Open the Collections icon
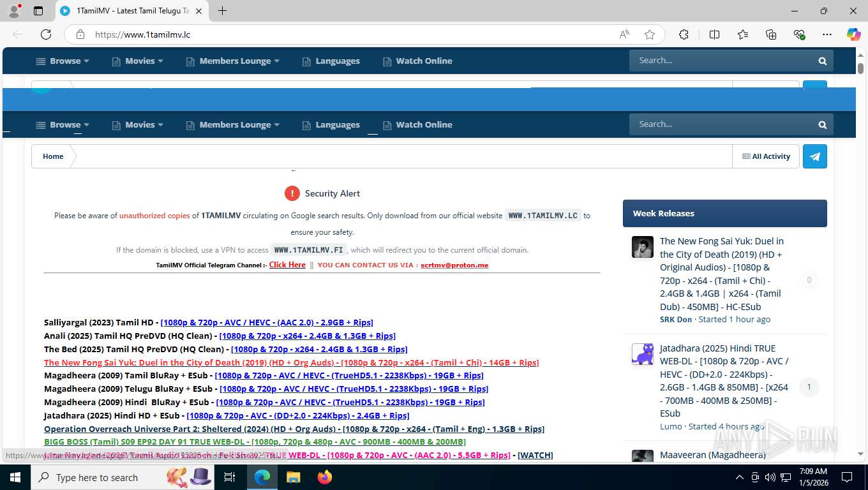This screenshot has height=490, width=868. click(771, 34)
